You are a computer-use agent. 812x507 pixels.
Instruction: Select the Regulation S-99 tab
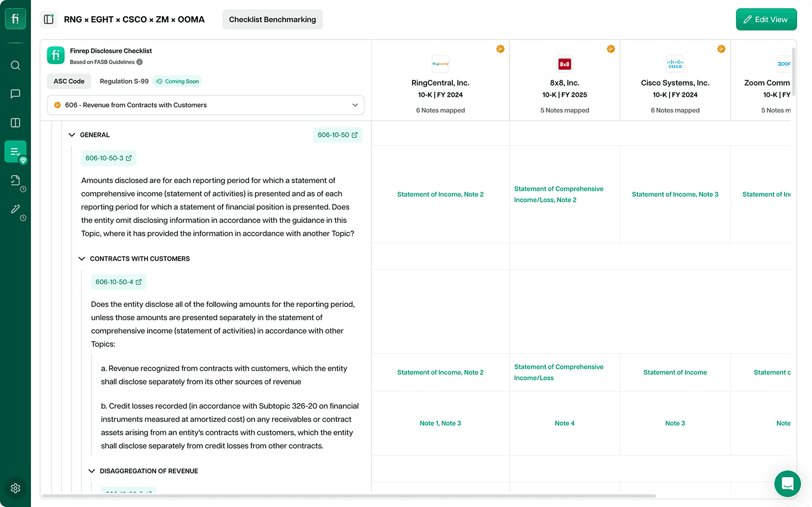tap(124, 81)
